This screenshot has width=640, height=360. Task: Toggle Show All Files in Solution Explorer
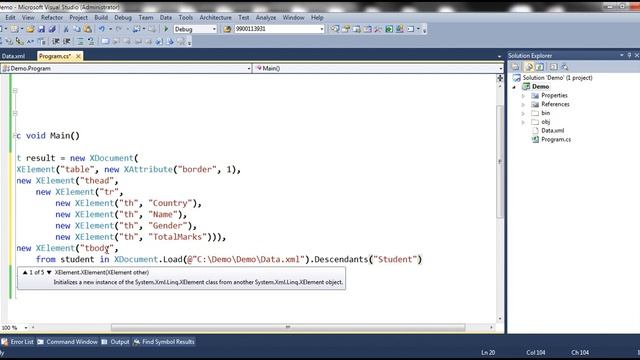point(529,67)
